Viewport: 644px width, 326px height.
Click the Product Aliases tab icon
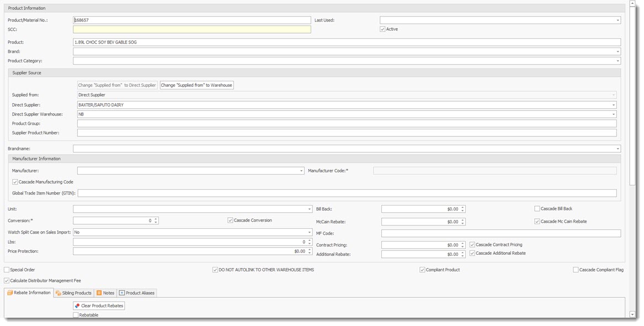point(121,293)
